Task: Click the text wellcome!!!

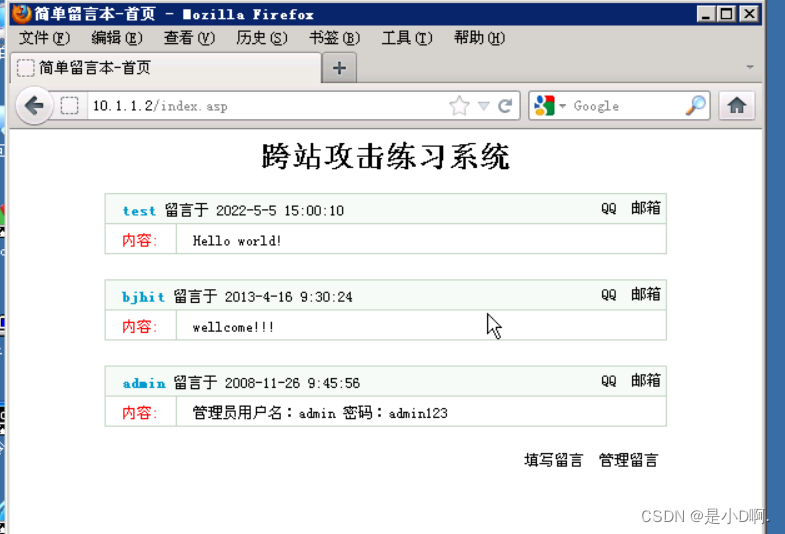Action: click(x=233, y=327)
